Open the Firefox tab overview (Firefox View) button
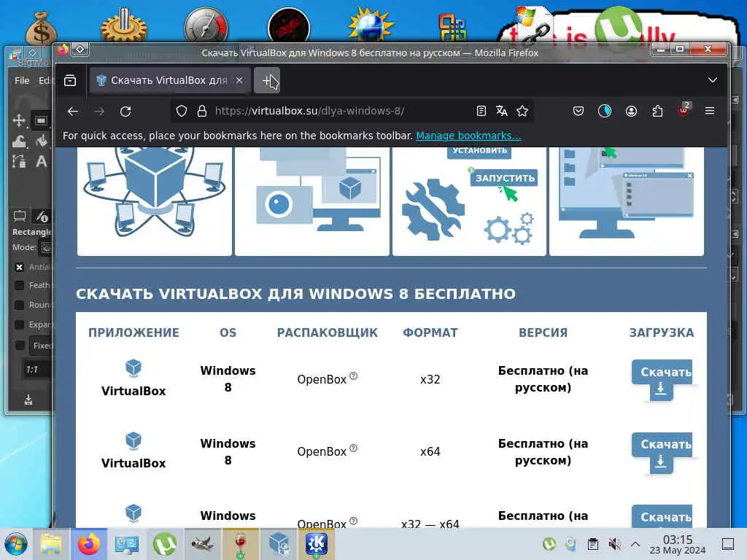Viewport: 747px width, 560px height. coord(70,80)
